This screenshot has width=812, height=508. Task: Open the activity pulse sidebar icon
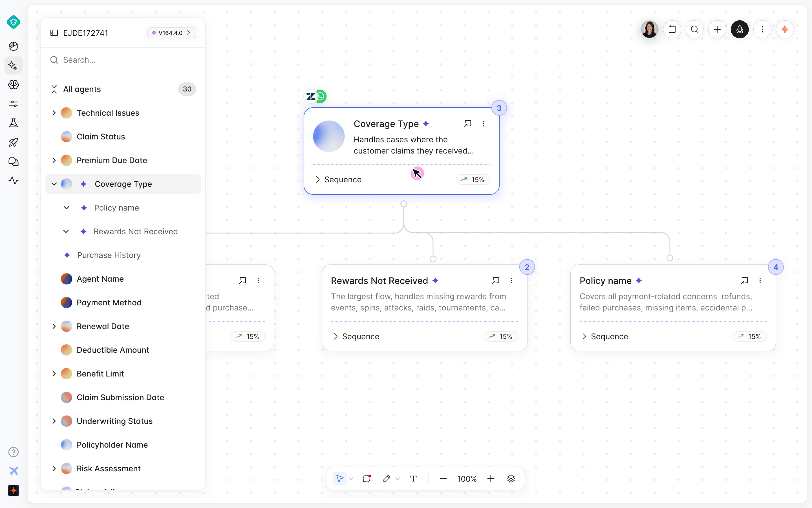click(14, 181)
